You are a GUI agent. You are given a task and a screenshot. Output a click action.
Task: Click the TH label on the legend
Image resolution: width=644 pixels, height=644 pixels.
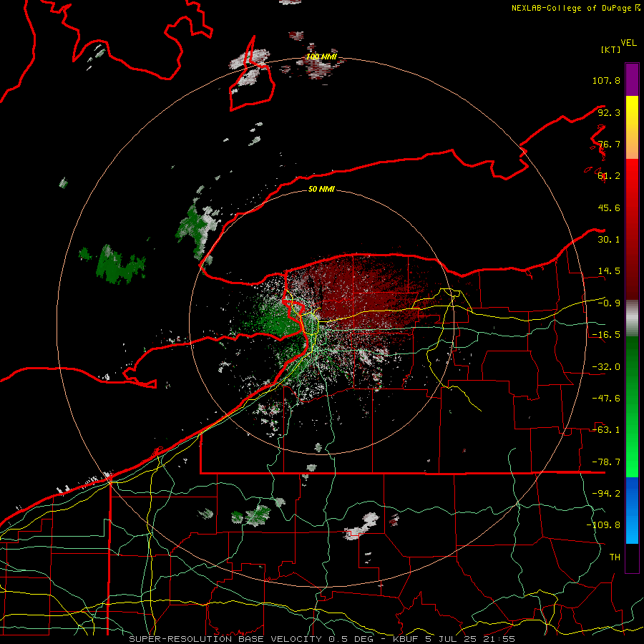point(615,557)
